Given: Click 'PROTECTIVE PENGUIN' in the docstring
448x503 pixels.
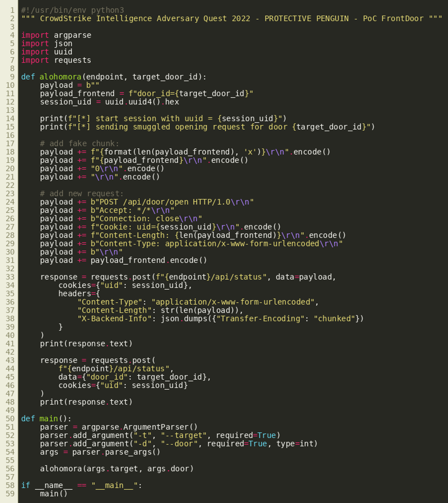Looking at the screenshot, I should point(306,18).
